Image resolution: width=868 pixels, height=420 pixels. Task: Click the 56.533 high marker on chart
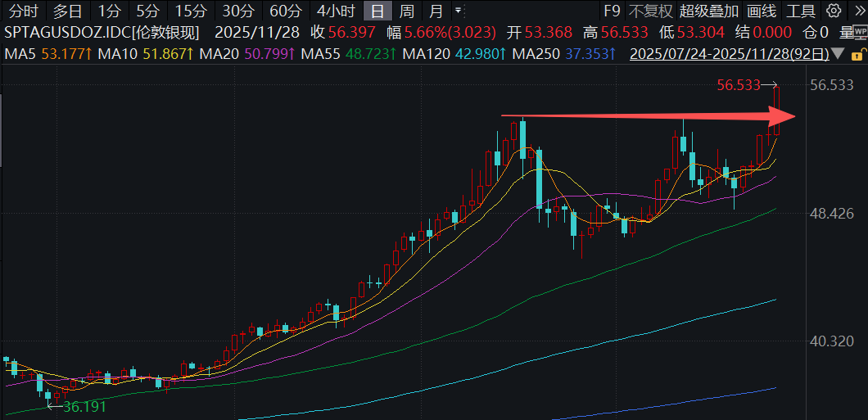(739, 85)
